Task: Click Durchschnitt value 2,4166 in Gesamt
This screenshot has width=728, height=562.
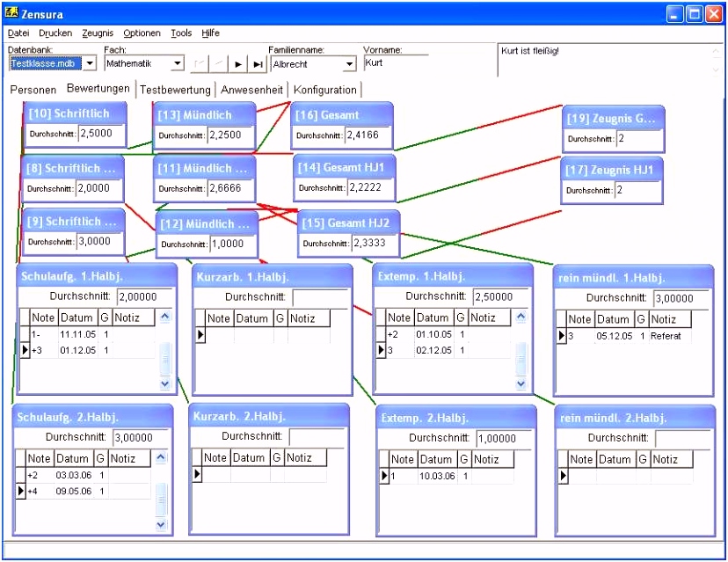Action: [368, 135]
